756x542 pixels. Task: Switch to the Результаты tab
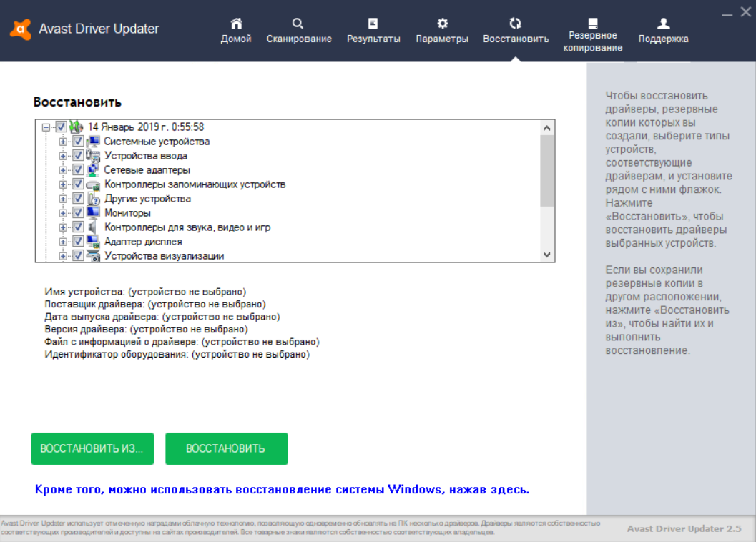(x=373, y=31)
